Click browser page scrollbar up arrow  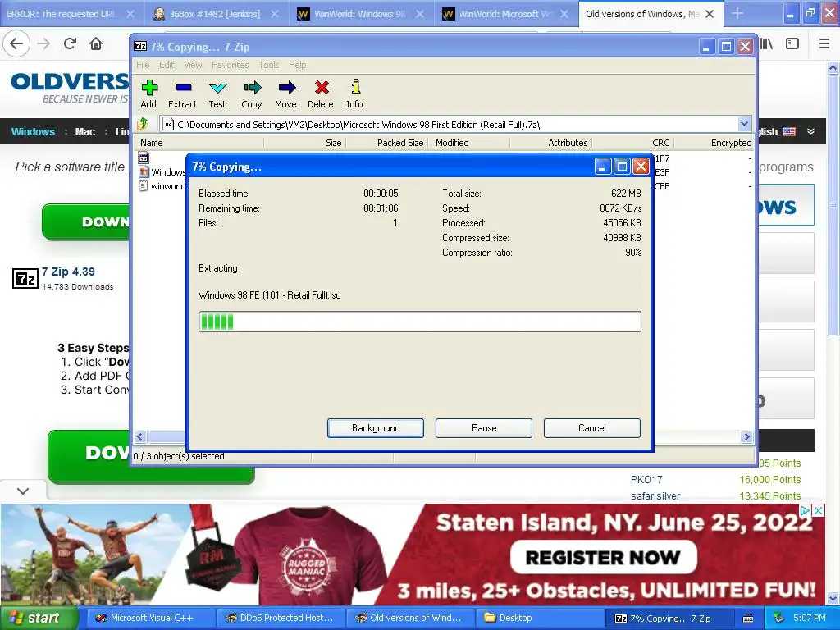point(833,68)
